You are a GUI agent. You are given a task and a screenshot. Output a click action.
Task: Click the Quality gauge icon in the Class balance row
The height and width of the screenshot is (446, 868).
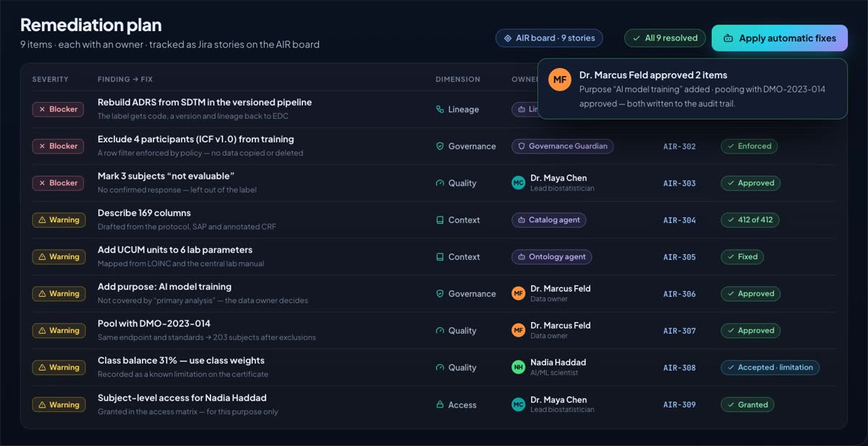pos(440,368)
